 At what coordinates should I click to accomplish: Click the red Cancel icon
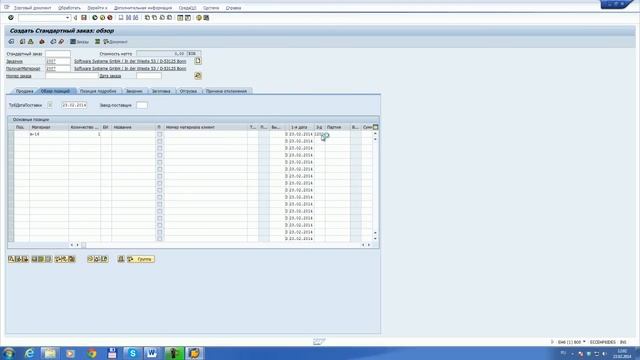110,18
